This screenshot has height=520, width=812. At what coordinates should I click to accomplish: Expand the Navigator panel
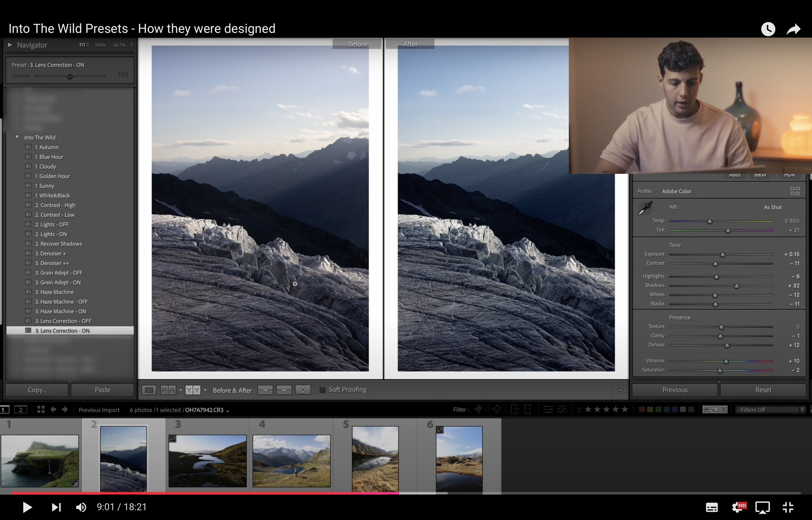coord(10,45)
